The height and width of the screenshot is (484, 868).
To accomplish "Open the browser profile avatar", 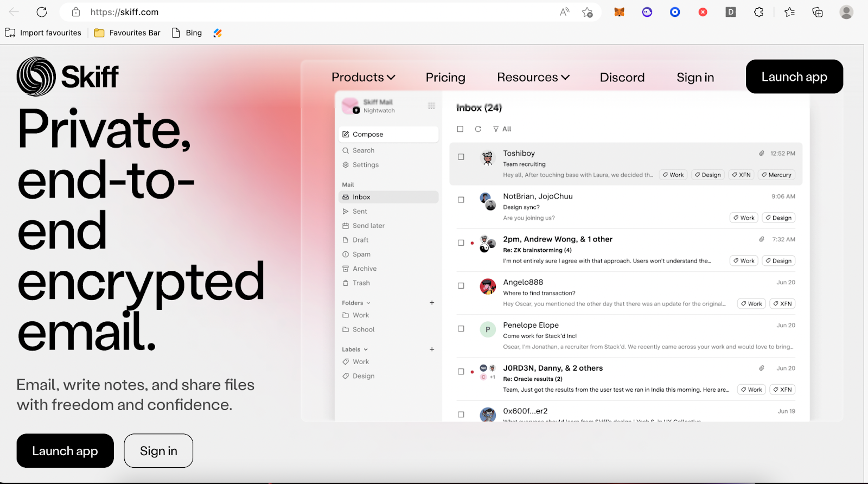I will 846,12.
